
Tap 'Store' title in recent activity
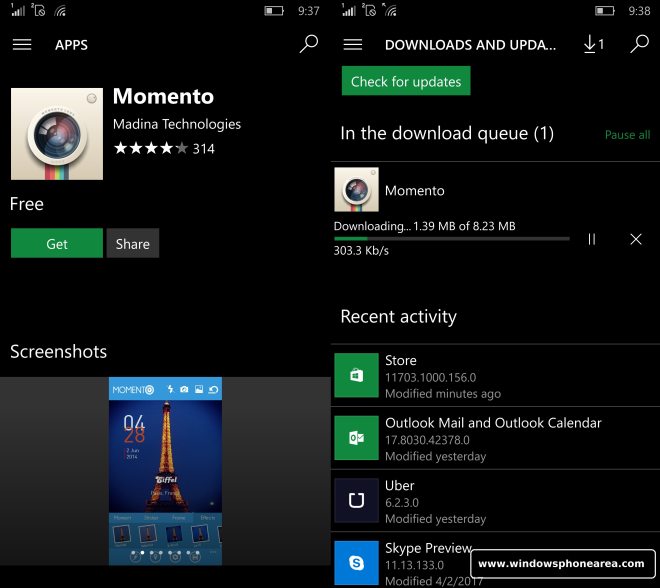tap(401, 360)
